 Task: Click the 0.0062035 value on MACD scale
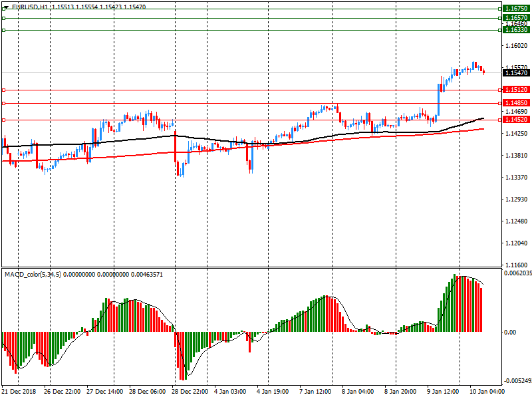[x=516, y=273]
